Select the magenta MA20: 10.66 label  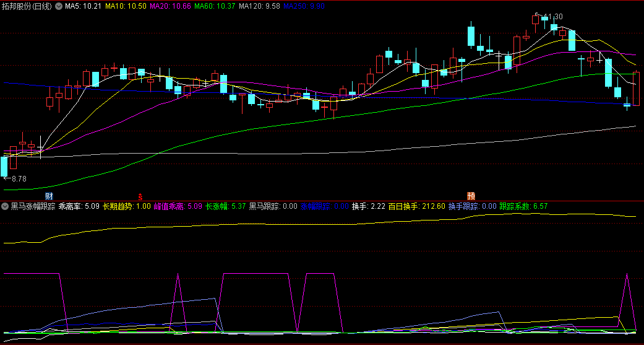pos(170,6)
